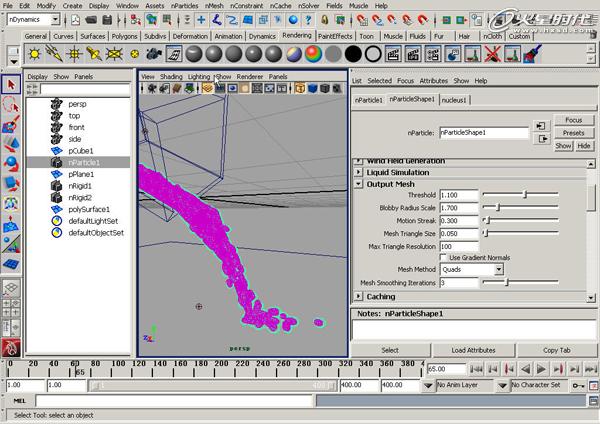Select polySurface1 in the outliner
The width and height of the screenshot is (600, 424).
pyautogui.click(x=89, y=209)
